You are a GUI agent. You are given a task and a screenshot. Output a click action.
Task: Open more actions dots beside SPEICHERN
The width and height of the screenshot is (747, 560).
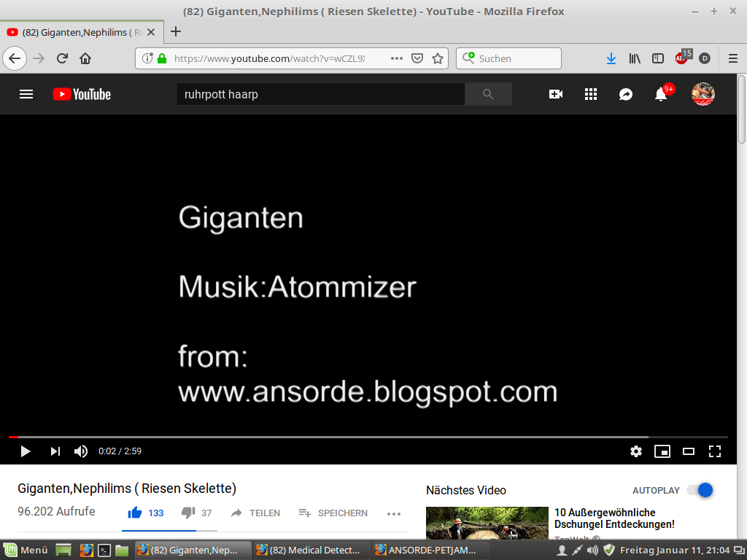pyautogui.click(x=394, y=514)
